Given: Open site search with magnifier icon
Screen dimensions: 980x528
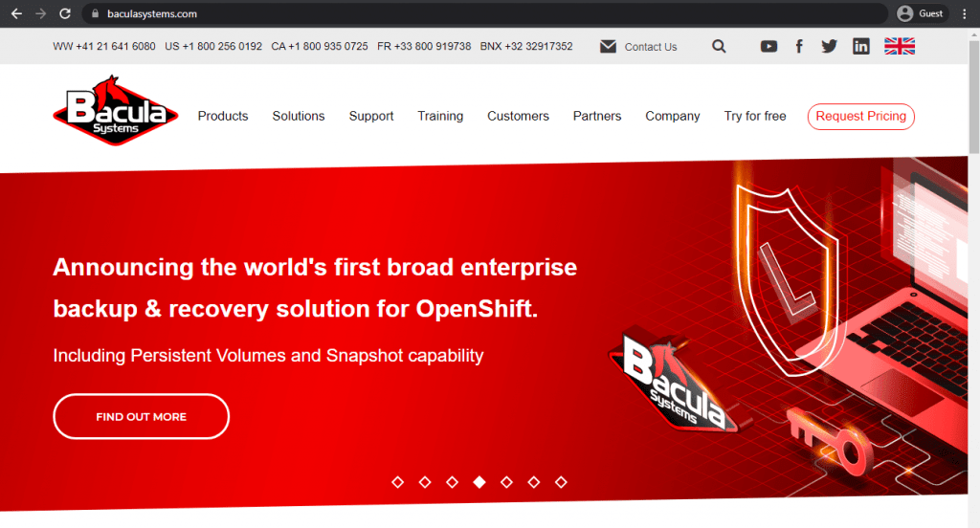Looking at the screenshot, I should (x=719, y=46).
